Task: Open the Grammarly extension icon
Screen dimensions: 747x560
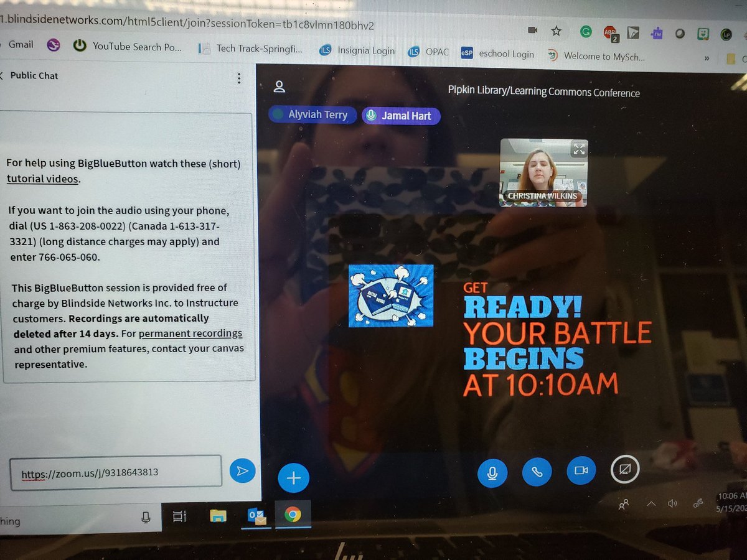Action: (585, 31)
